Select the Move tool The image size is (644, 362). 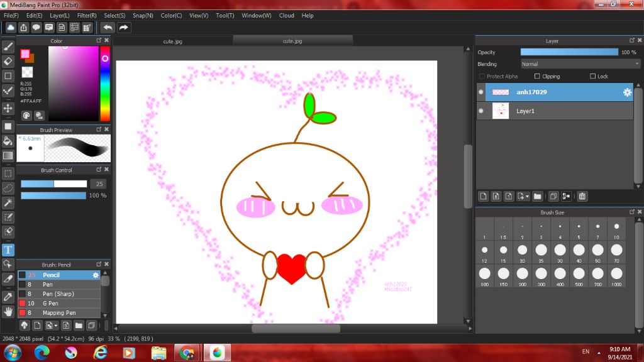point(8,108)
